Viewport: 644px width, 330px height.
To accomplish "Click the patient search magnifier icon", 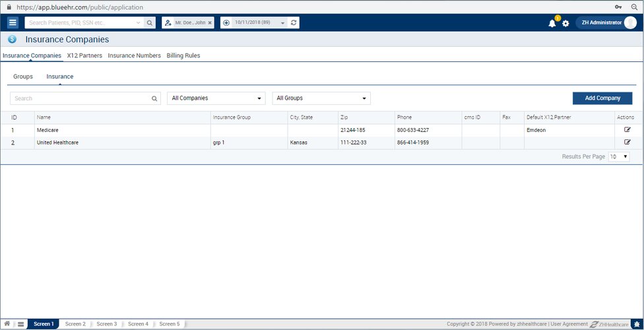I will pos(150,22).
